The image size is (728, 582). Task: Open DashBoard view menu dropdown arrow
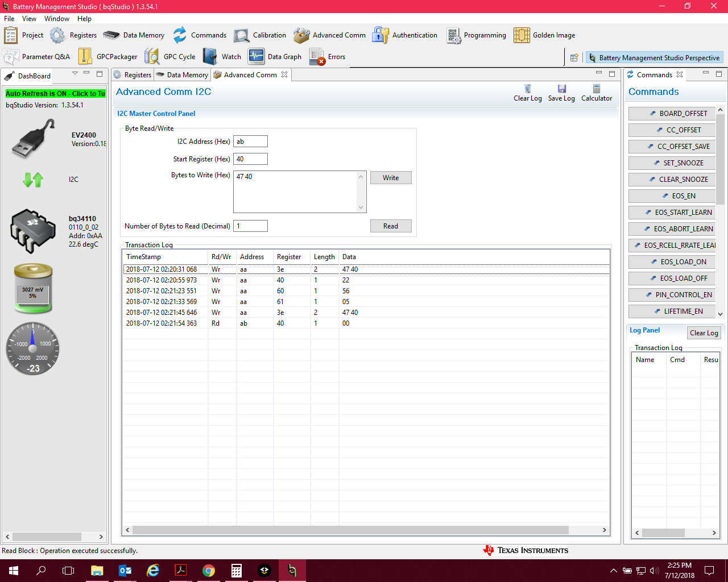[75, 73]
